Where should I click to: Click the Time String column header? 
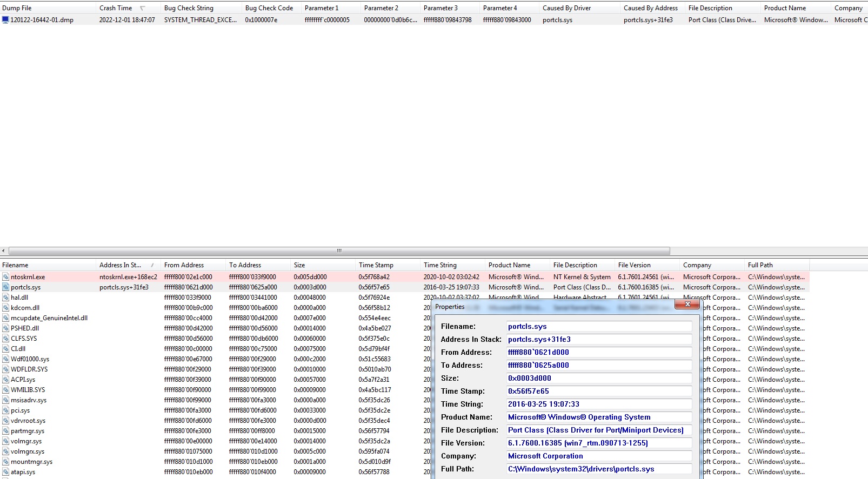(453, 265)
